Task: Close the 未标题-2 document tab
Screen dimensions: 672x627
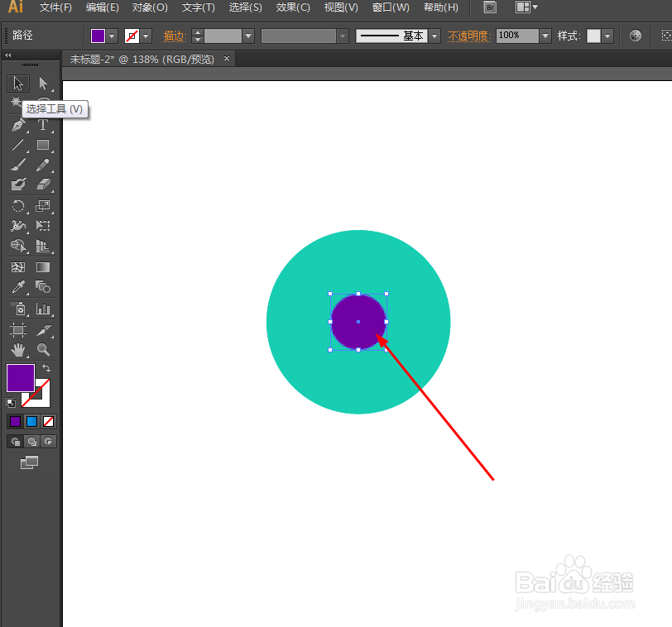Action: pos(227,58)
